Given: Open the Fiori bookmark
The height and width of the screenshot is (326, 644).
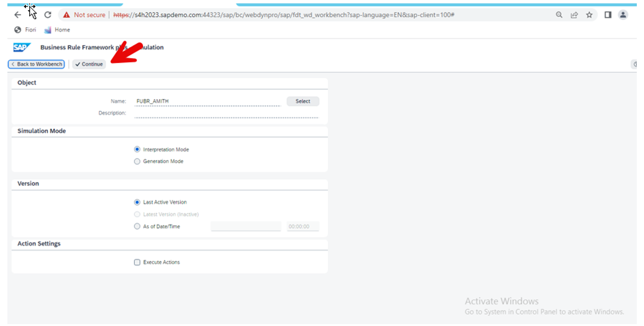Looking at the screenshot, I should [25, 30].
